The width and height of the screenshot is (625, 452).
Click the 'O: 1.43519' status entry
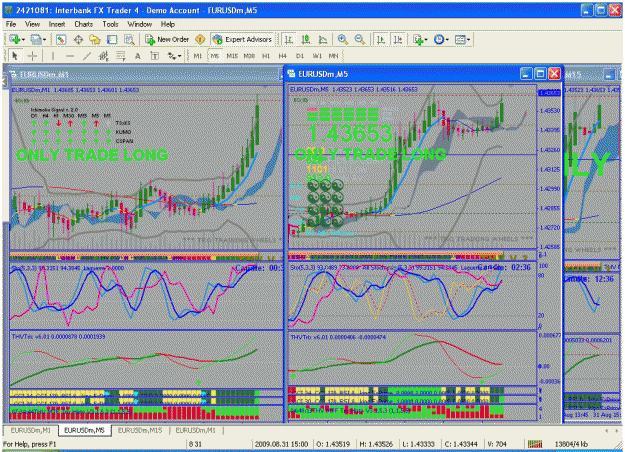coord(333,444)
